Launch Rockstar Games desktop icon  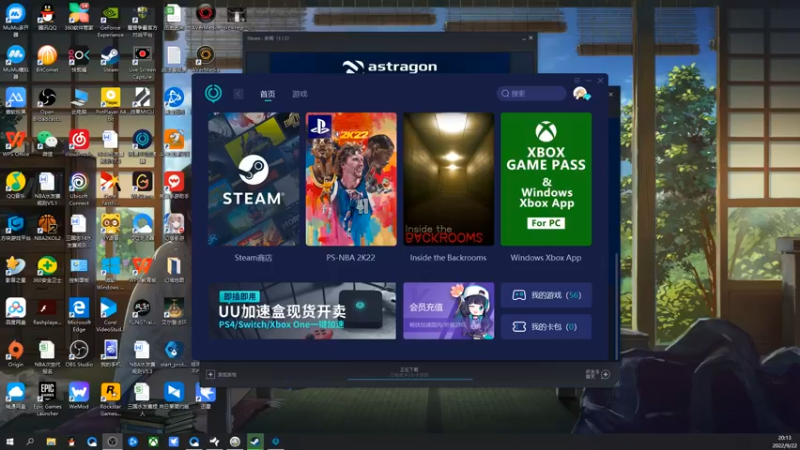[110, 399]
